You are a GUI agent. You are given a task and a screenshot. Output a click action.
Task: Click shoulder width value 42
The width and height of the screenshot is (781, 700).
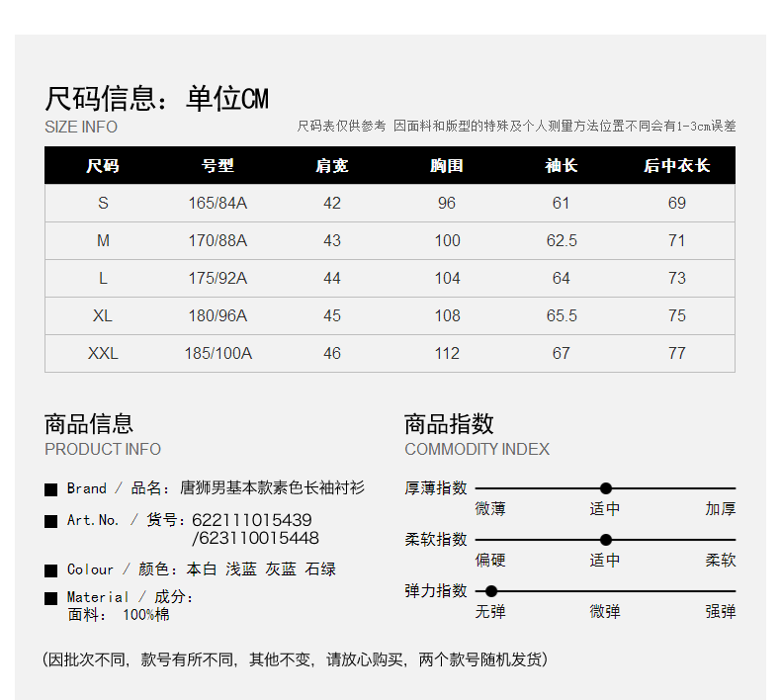tap(332, 204)
